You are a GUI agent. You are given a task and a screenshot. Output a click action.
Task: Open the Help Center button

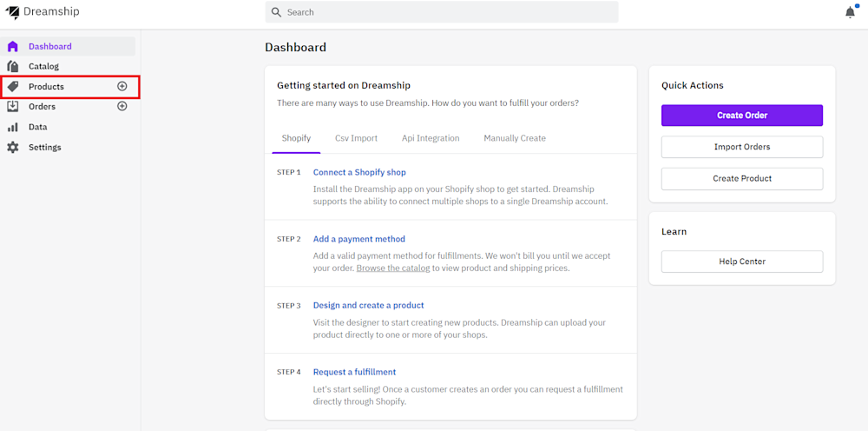click(742, 262)
